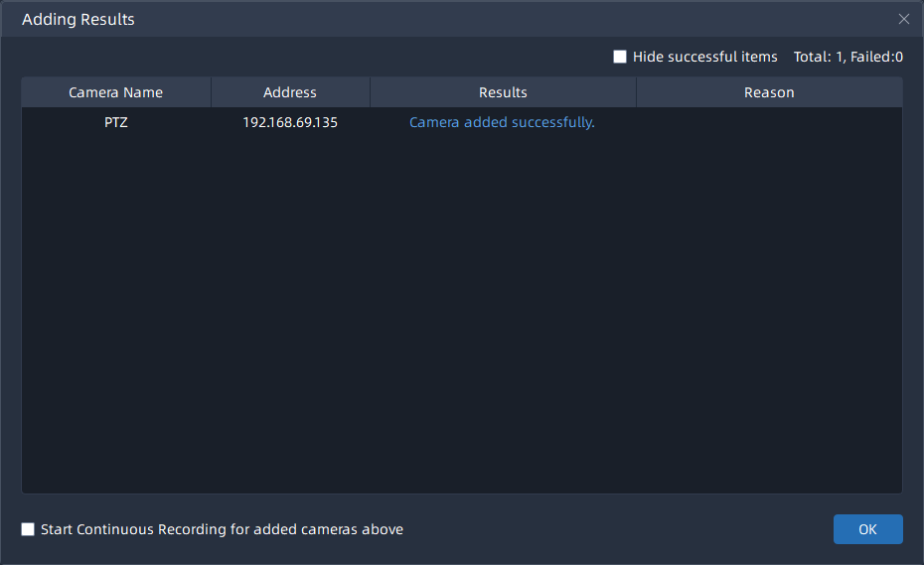
Task: Sort by the Camera Name column header
Action: [x=115, y=92]
